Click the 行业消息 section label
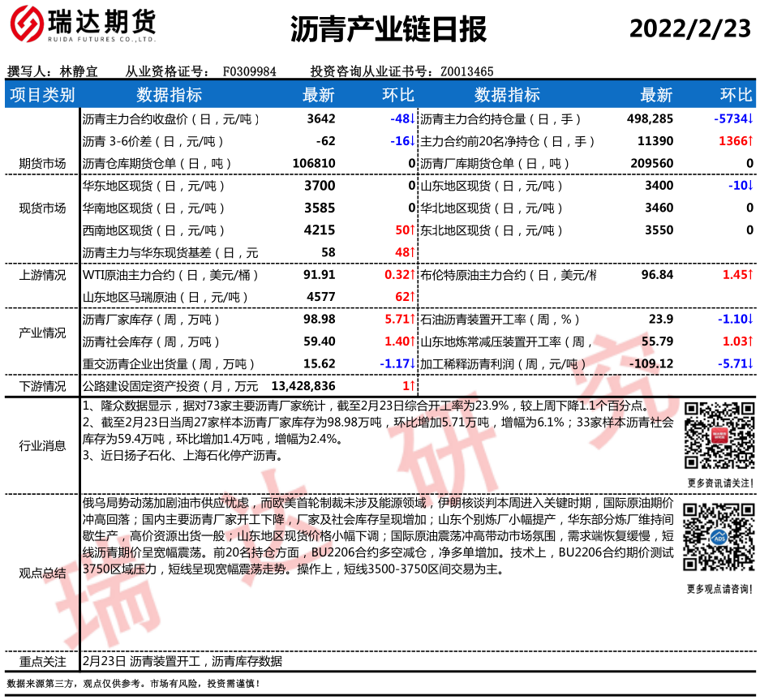The width and height of the screenshot is (760, 700). (42, 445)
